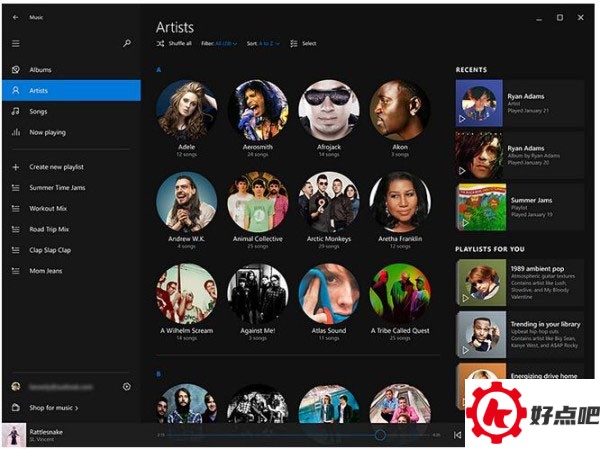Image resolution: width=600 pixels, height=449 pixels.
Task: Open the Songs section
Action: 38,111
